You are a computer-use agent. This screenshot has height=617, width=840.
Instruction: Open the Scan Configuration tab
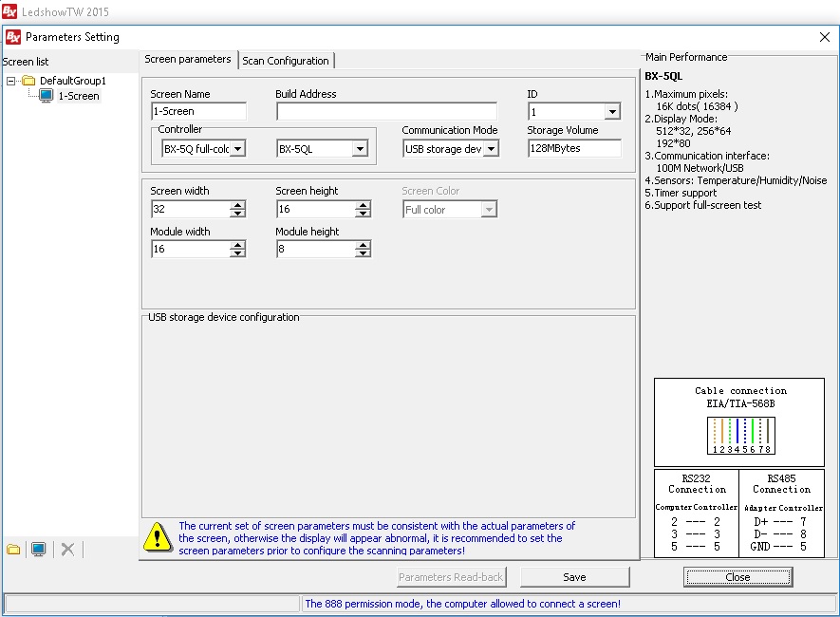click(286, 61)
